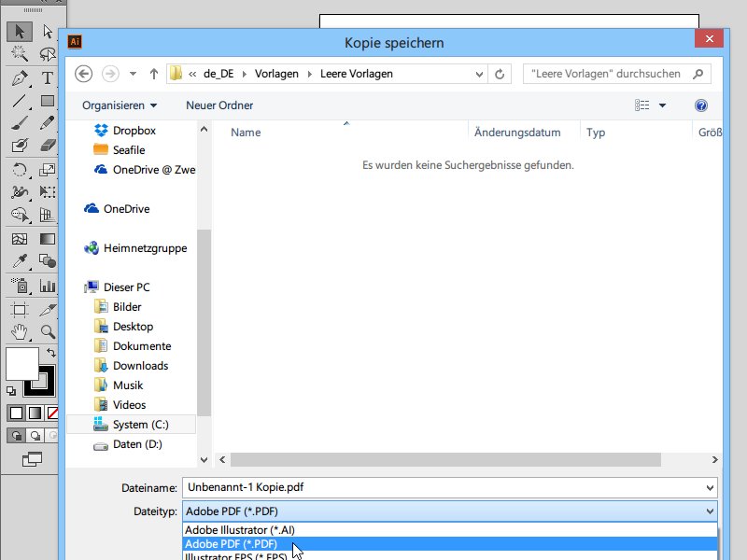Go up one folder level
This screenshot has width=747, height=560.
[153, 74]
